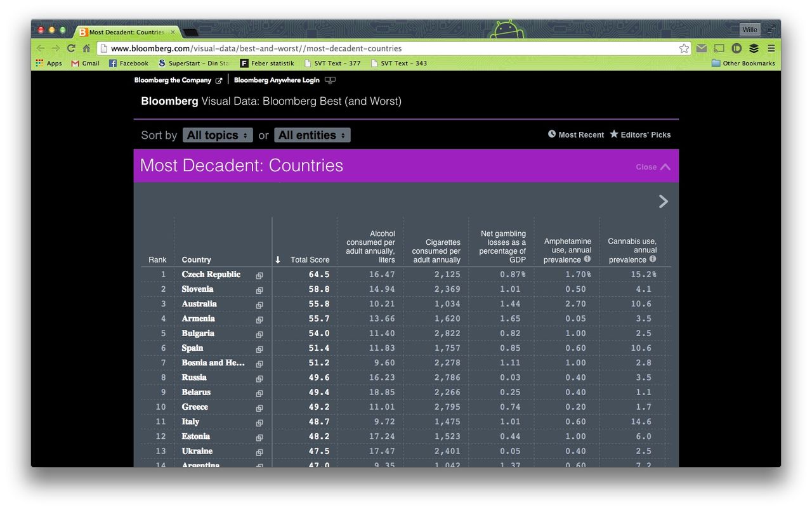Show info for Cannabis use column
Viewport: 812px width, 510px height.
tap(653, 259)
